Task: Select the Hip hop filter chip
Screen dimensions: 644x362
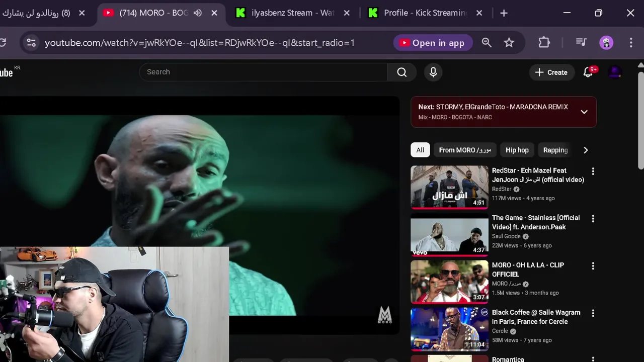Action: 517,150
